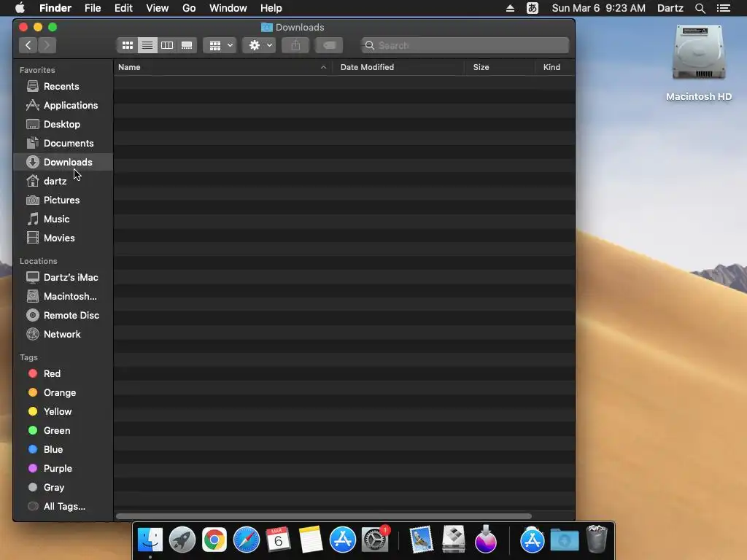The image size is (747, 560).
Task: Open All Tags… in sidebar
Action: pos(63,507)
